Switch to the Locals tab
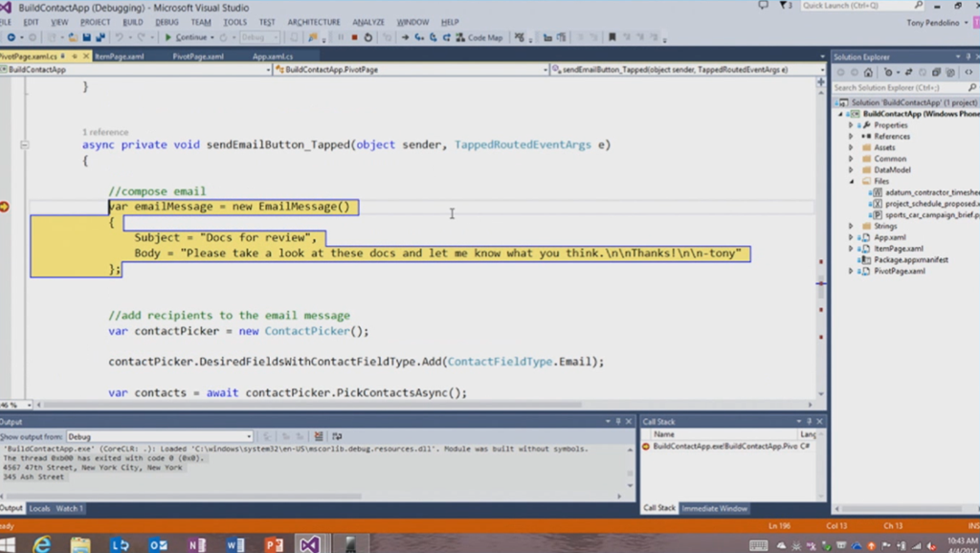This screenshot has height=553, width=980. coord(39,509)
